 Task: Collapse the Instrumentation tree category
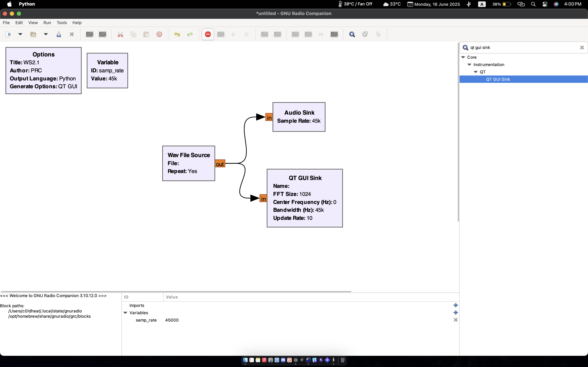[469, 64]
